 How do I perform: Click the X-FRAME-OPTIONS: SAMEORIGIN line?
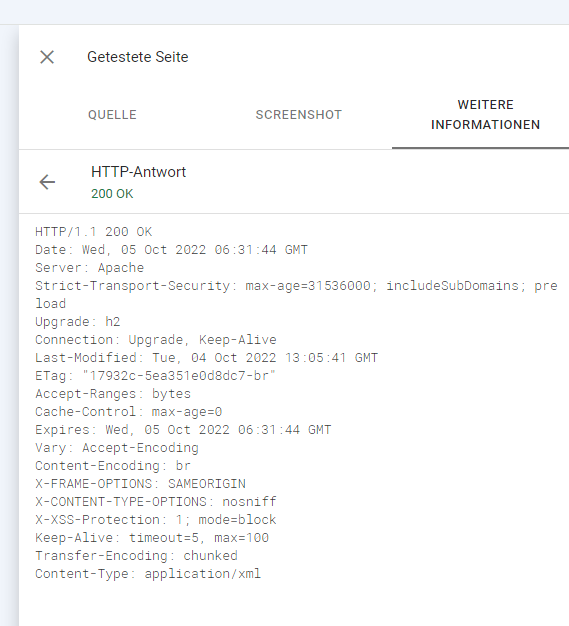(x=141, y=484)
